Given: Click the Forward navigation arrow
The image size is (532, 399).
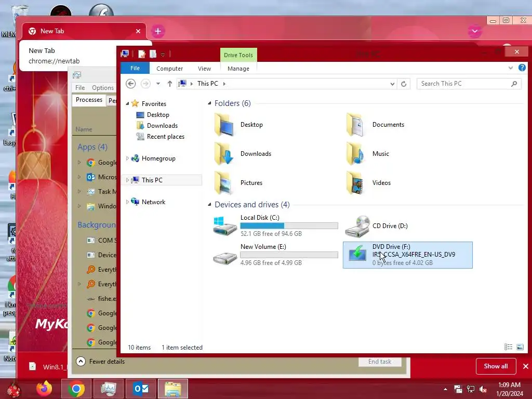Looking at the screenshot, I should pyautogui.click(x=145, y=84).
